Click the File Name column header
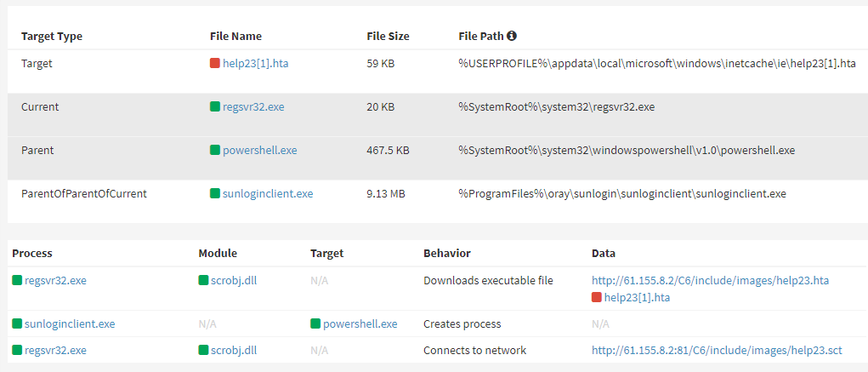This screenshot has width=868, height=372. click(x=235, y=37)
